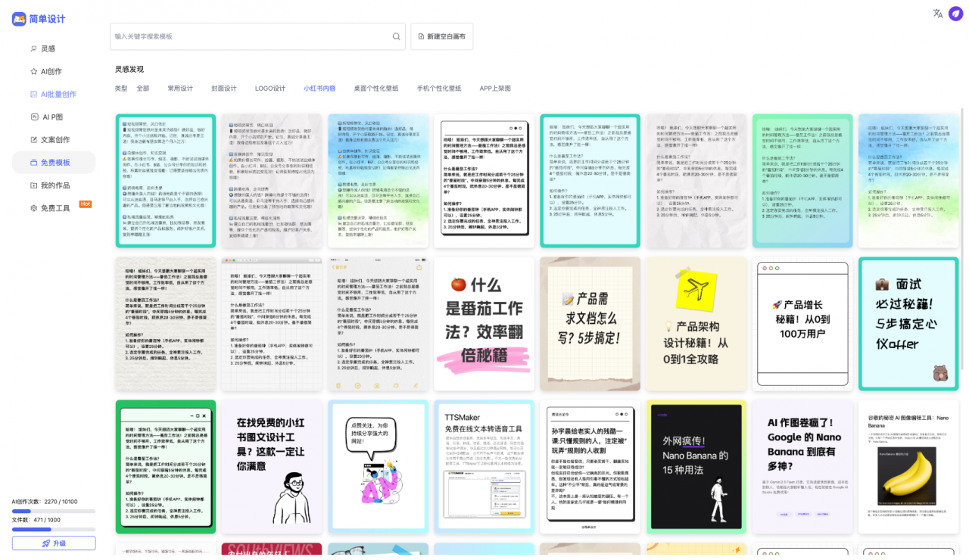Screen dimensions: 969x560
Task: Open 文案创作 in the sidebar
Action: point(55,140)
